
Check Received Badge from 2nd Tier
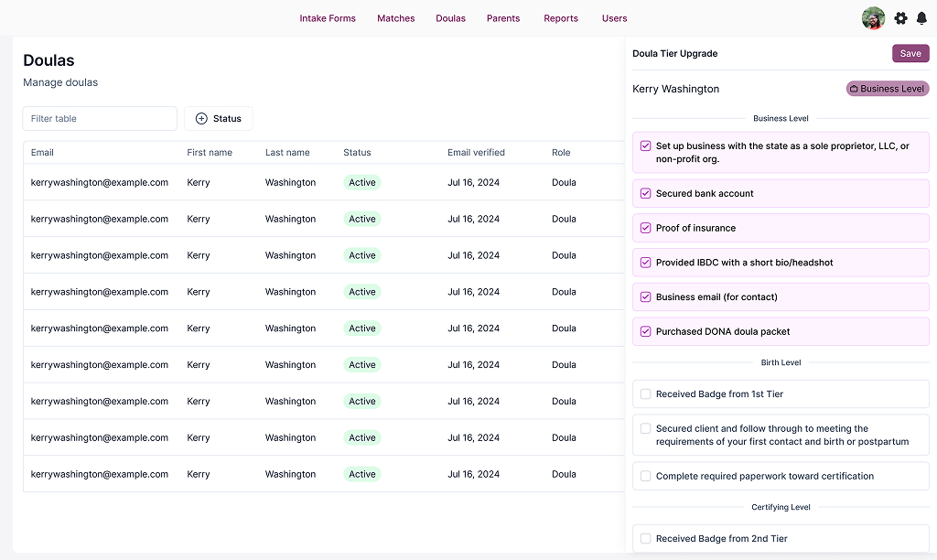point(646,539)
